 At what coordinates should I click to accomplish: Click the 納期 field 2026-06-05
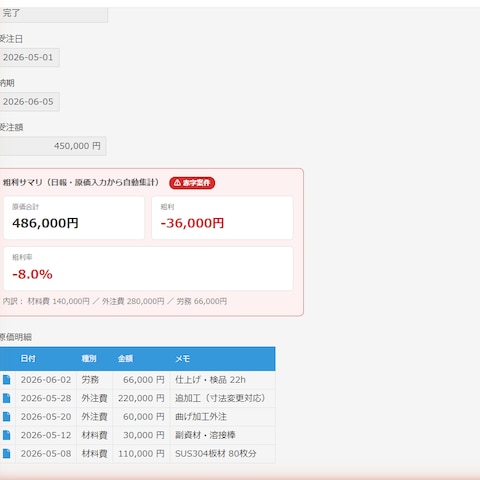tap(29, 102)
